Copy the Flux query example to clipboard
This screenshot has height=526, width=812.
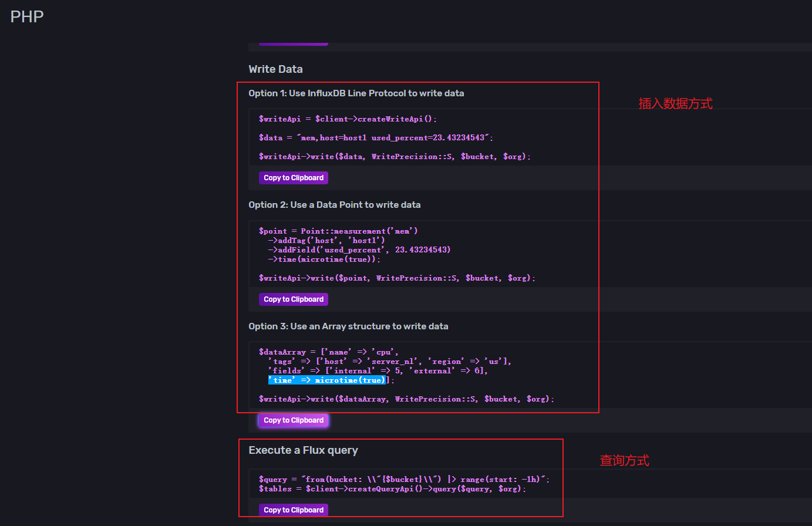tap(293, 510)
